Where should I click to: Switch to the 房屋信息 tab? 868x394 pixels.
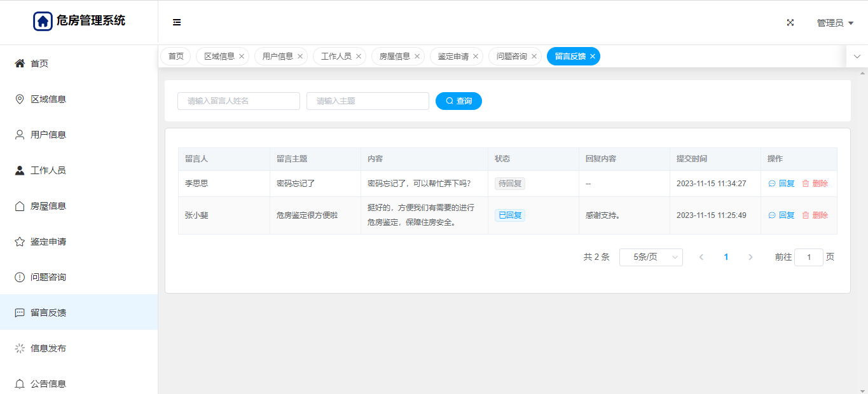pyautogui.click(x=394, y=57)
